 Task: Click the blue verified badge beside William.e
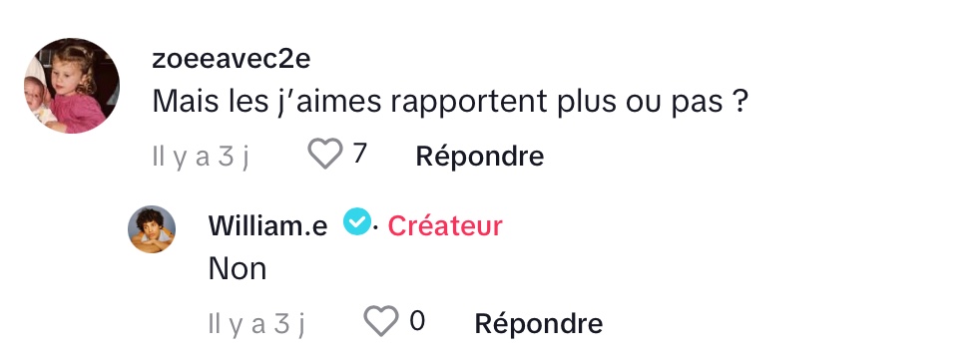point(357,222)
